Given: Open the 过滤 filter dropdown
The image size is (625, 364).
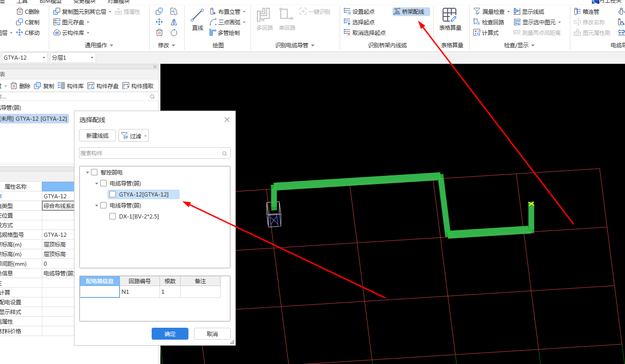Looking at the screenshot, I should click(x=134, y=135).
